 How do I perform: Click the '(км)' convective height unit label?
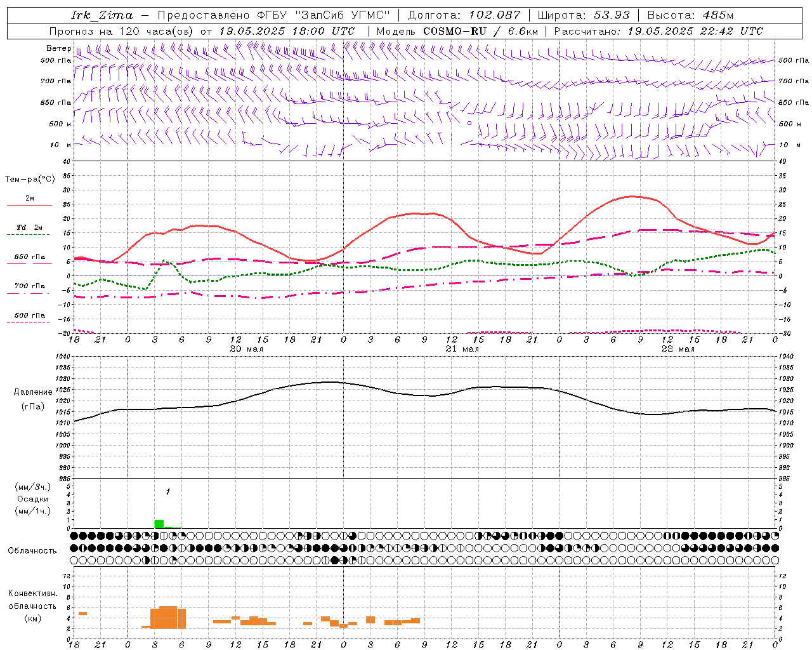(33, 618)
